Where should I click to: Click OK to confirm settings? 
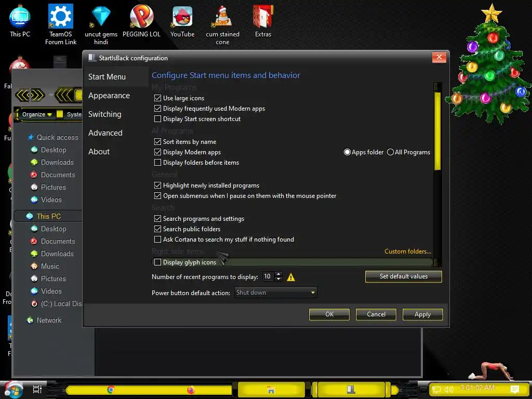point(329,314)
